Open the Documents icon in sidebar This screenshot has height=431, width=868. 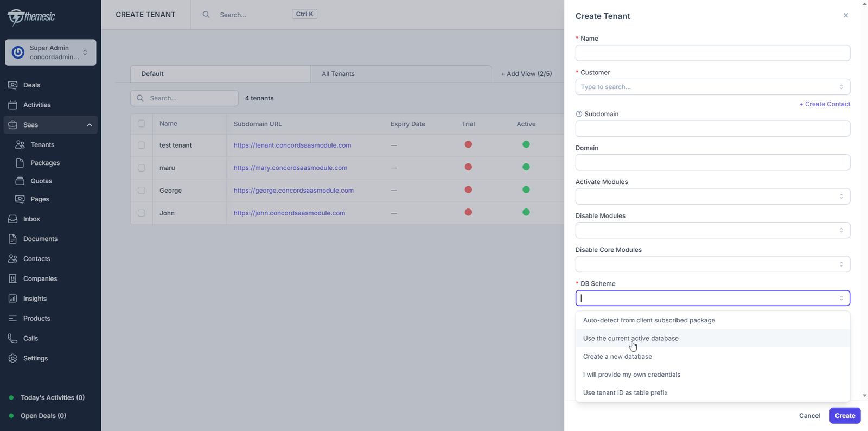(12, 239)
